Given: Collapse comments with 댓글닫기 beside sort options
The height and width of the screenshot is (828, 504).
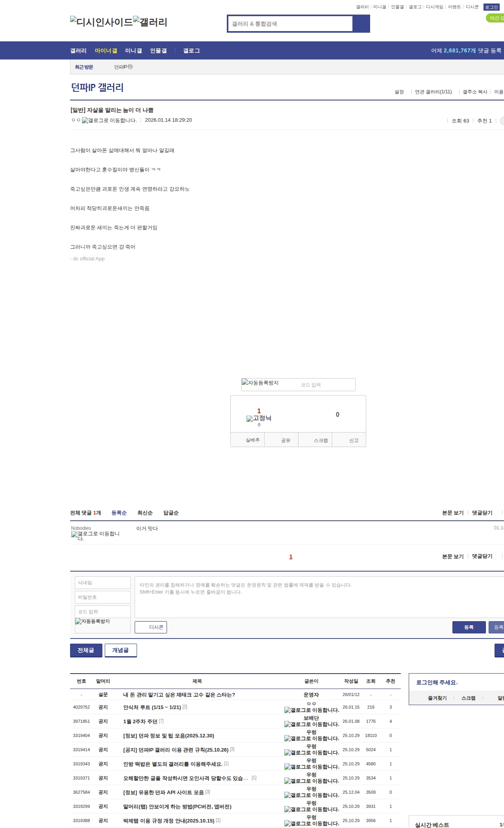Looking at the screenshot, I should (x=482, y=513).
